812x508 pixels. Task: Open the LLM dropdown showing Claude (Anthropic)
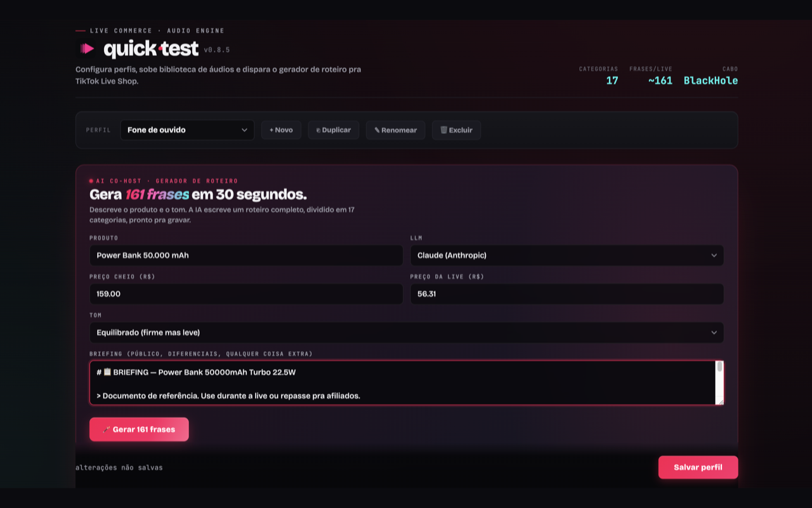[x=567, y=255]
